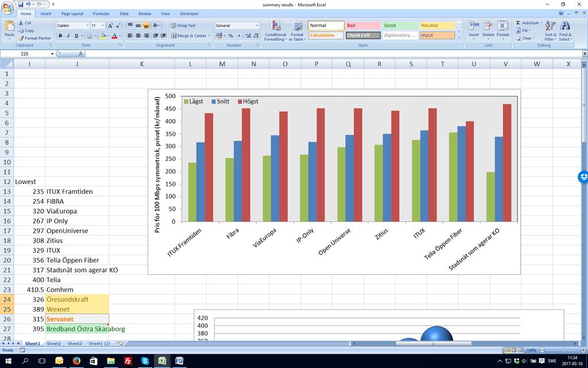Activate the Format Painter
The image size is (588, 368).
tap(35, 38)
